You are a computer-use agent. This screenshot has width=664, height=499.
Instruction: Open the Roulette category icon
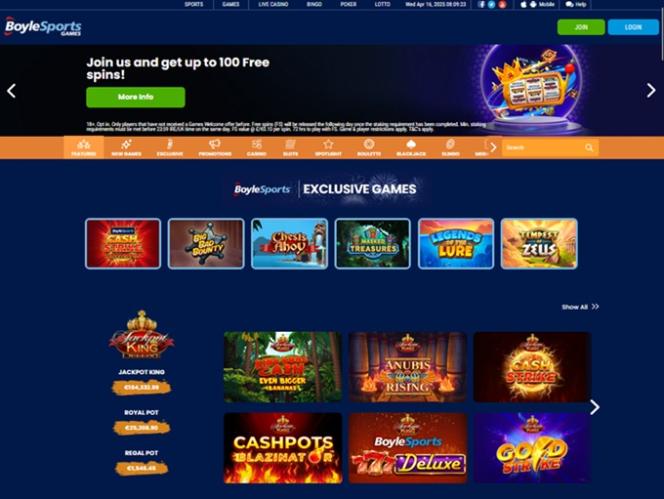tap(369, 144)
